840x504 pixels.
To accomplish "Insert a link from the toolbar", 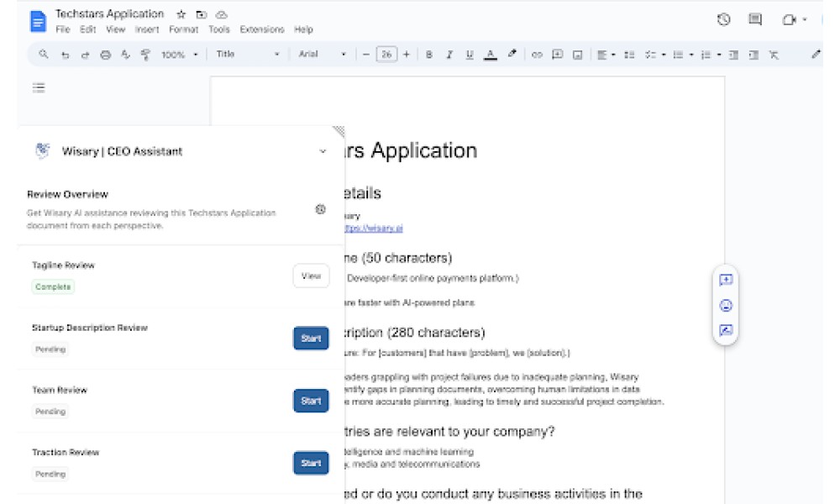I will pyautogui.click(x=537, y=55).
